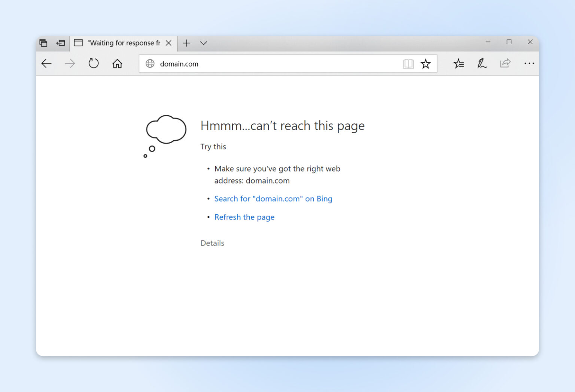Click the globe icon in the address bar
The image size is (575, 392).
click(x=150, y=64)
